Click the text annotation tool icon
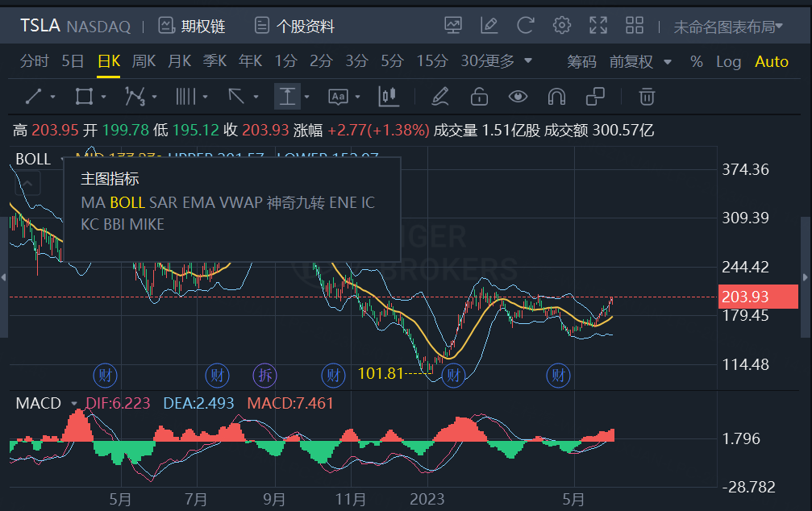The height and width of the screenshot is (511, 812). coord(338,98)
